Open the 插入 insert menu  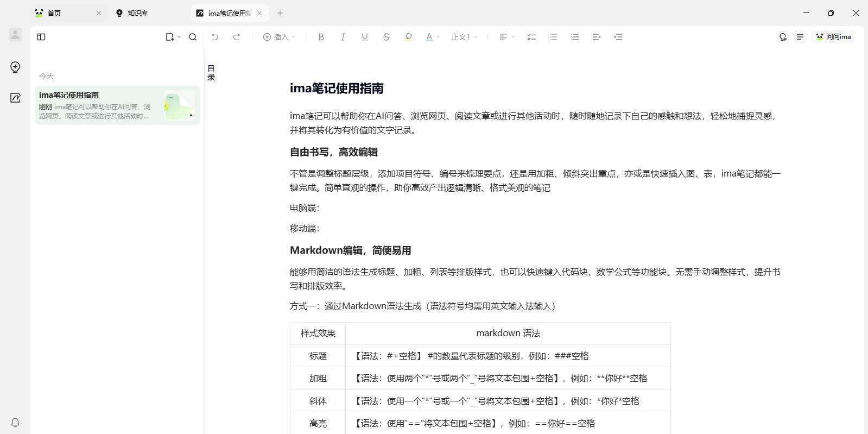[x=279, y=37]
